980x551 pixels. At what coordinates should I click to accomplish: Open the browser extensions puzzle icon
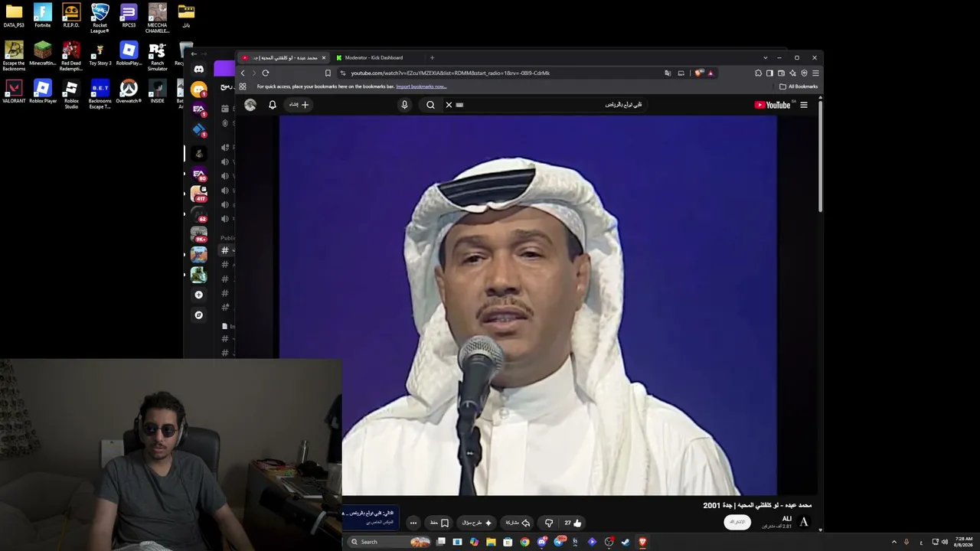tap(758, 73)
